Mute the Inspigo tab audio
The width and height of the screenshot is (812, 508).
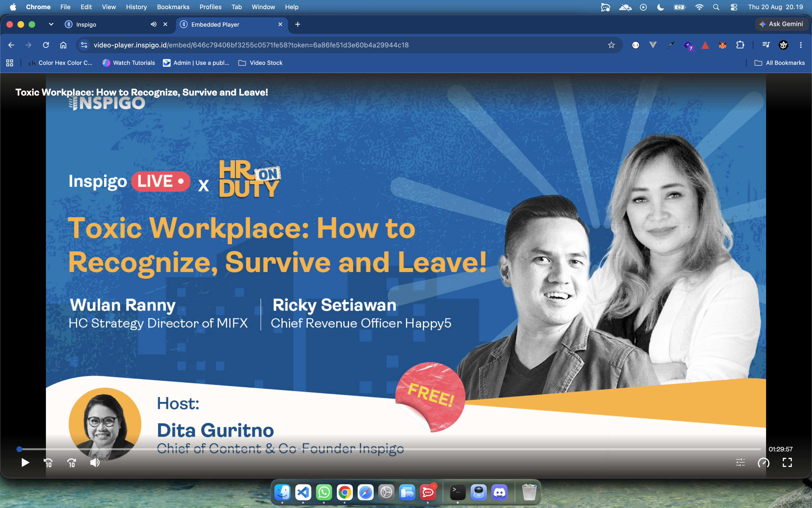pyautogui.click(x=154, y=24)
